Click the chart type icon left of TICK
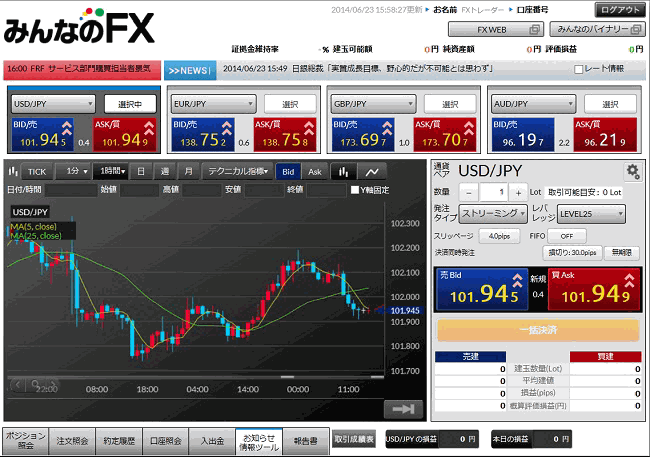 point(13,171)
